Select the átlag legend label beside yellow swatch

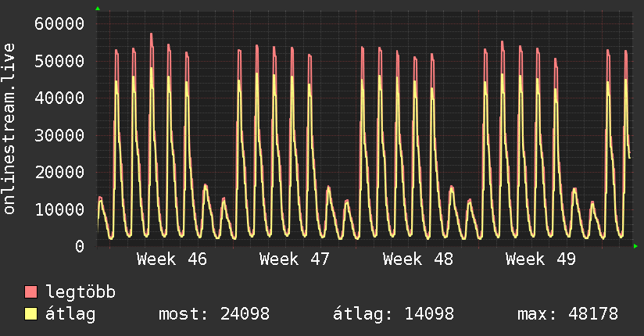[x=70, y=314]
